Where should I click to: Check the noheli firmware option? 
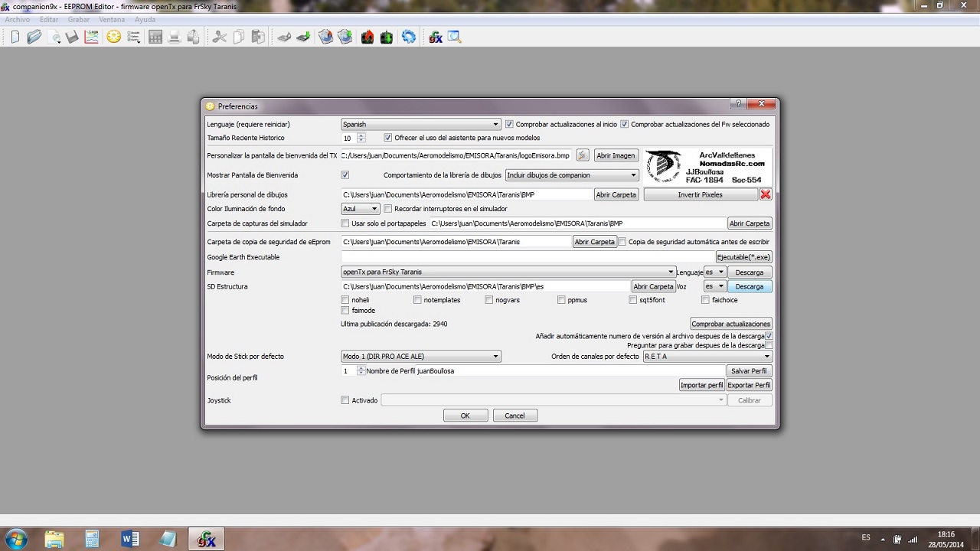click(x=345, y=300)
